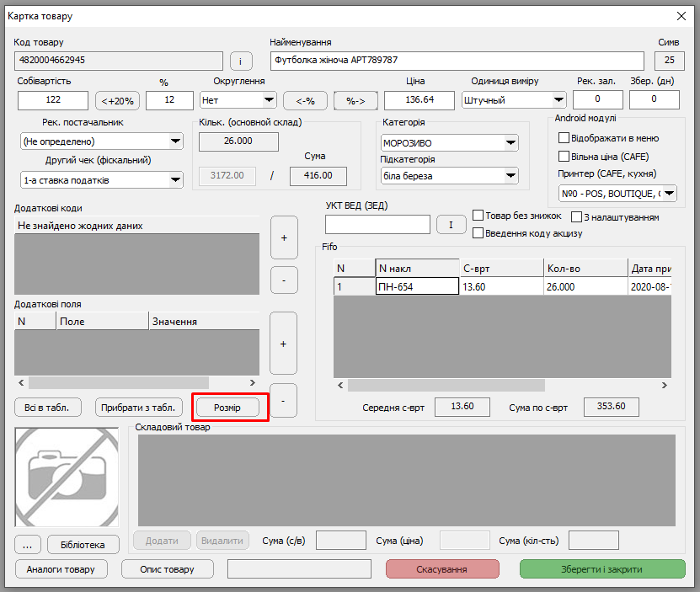Click the 'N накл' column header
Screen dimensions: 700x592
point(416,269)
